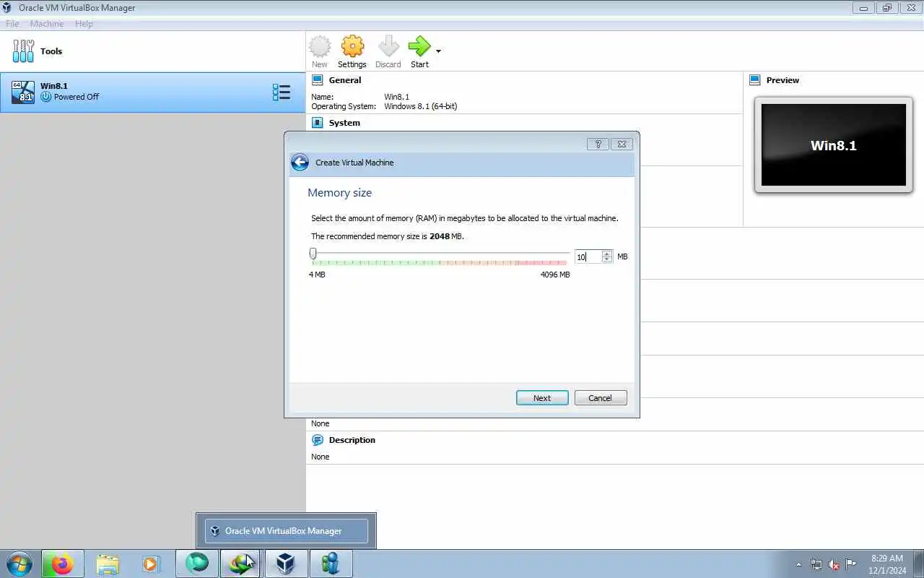Click the dialog help question mark button
Image resolution: width=924 pixels, height=578 pixels.
(598, 144)
